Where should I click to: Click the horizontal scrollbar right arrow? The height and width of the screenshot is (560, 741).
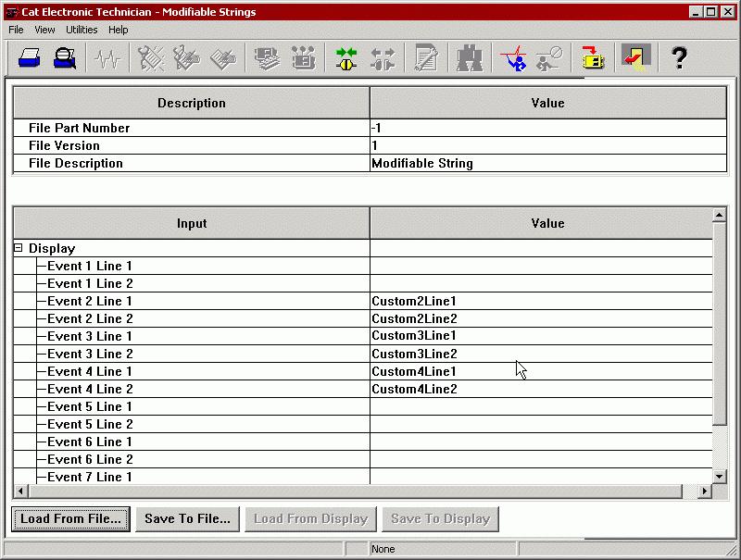coord(705,492)
